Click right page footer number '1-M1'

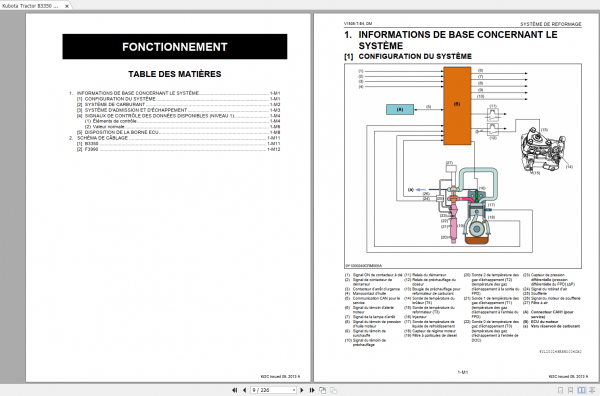463,372
